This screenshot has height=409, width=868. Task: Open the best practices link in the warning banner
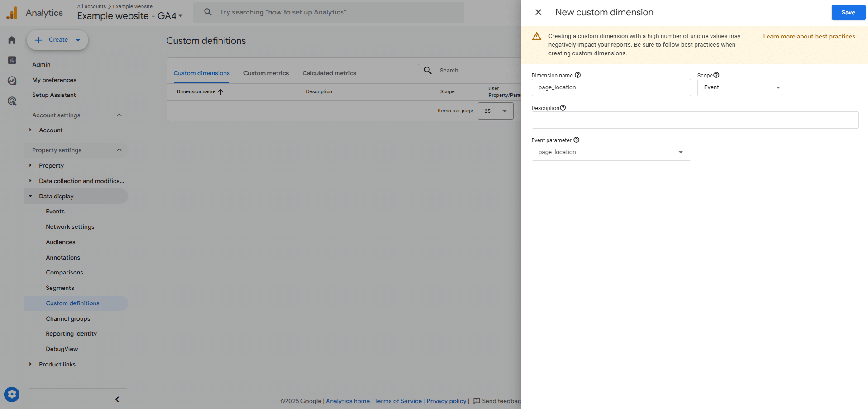click(809, 36)
